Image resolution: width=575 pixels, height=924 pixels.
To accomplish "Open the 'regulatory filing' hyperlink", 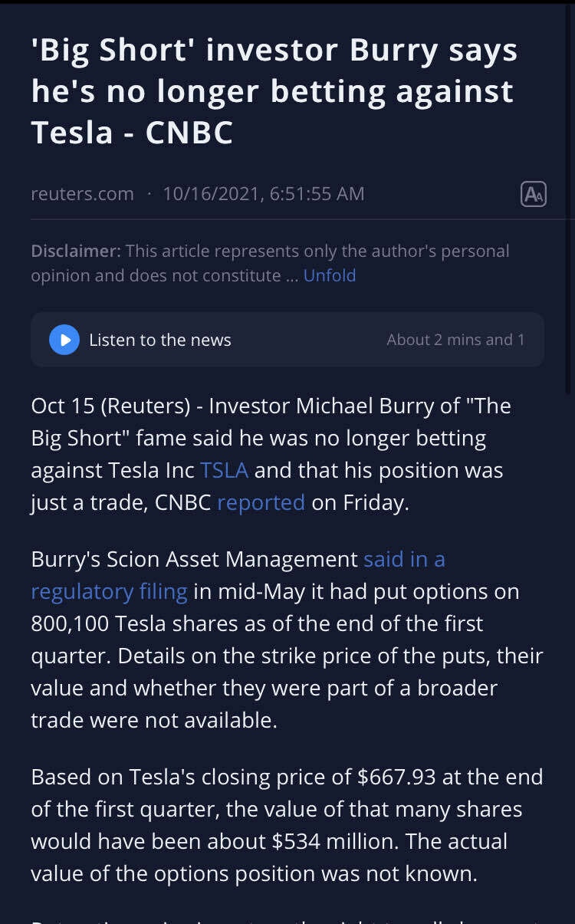I will pos(109,591).
